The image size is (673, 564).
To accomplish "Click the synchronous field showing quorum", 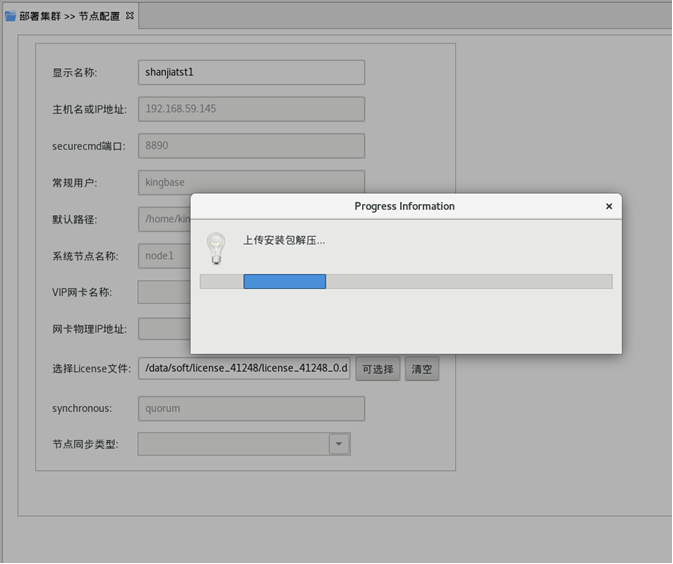I will tap(251, 408).
